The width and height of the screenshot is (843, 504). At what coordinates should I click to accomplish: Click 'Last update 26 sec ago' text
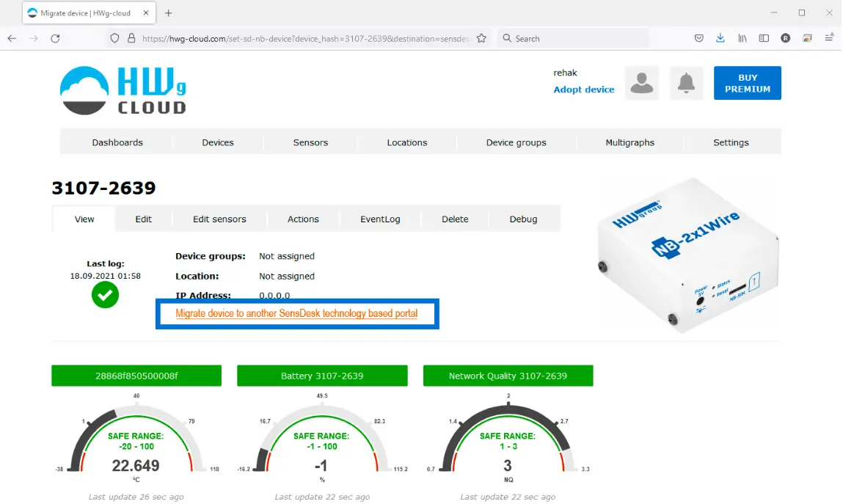point(136,497)
